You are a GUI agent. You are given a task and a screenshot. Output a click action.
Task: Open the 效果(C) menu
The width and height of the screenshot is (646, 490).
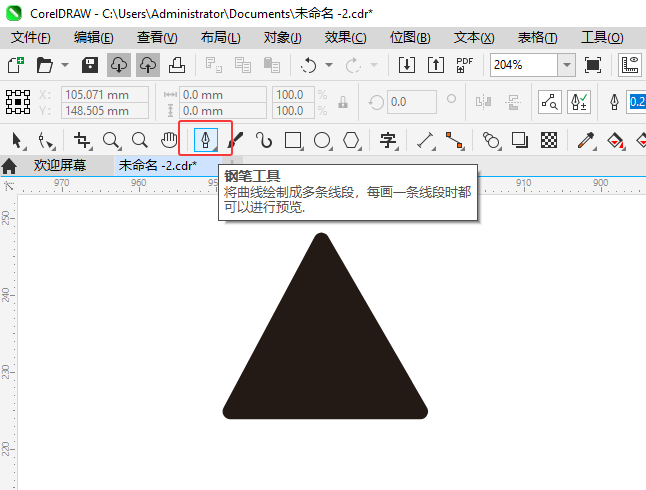tap(345, 38)
